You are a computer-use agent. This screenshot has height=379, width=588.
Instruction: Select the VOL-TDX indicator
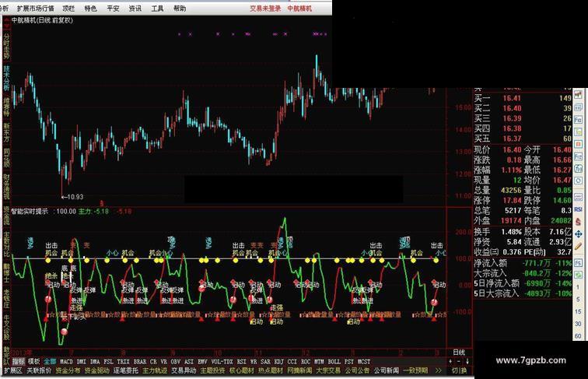coord(222,362)
